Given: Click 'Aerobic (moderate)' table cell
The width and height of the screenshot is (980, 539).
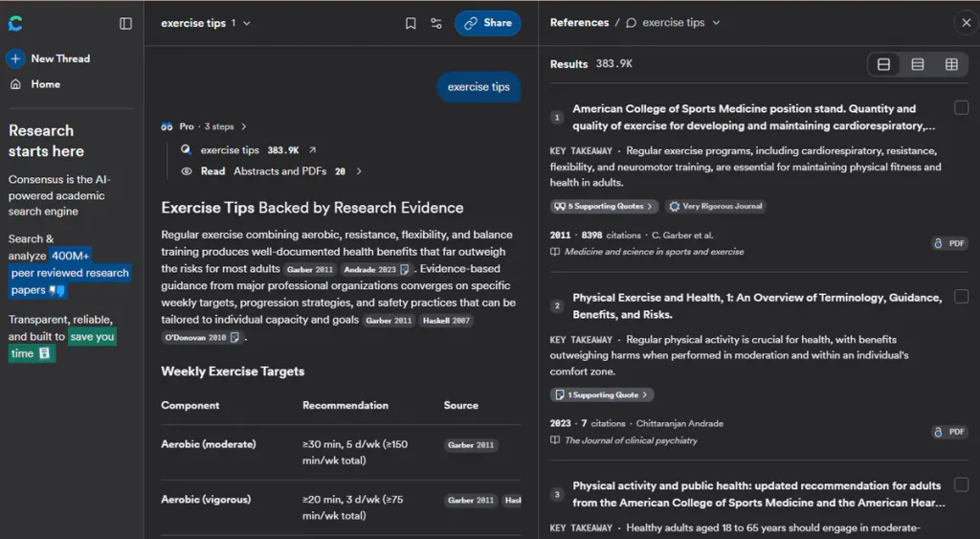Looking at the screenshot, I should [x=208, y=444].
